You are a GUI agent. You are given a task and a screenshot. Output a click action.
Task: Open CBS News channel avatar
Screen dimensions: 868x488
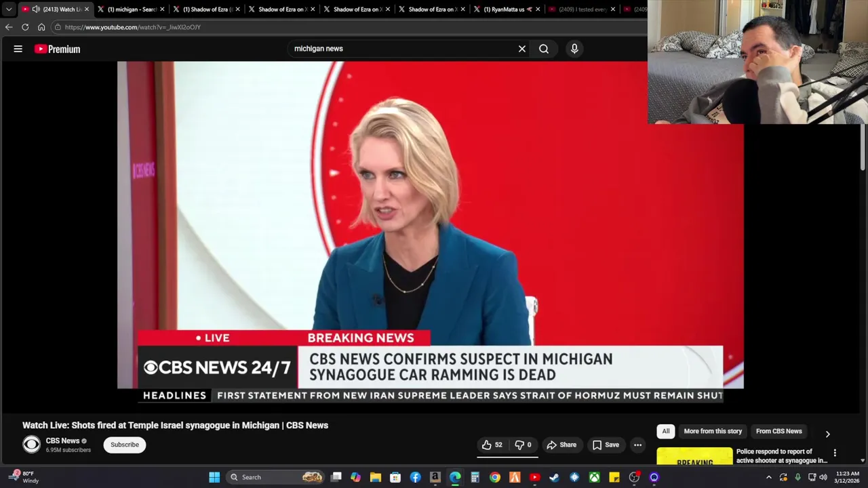31,445
